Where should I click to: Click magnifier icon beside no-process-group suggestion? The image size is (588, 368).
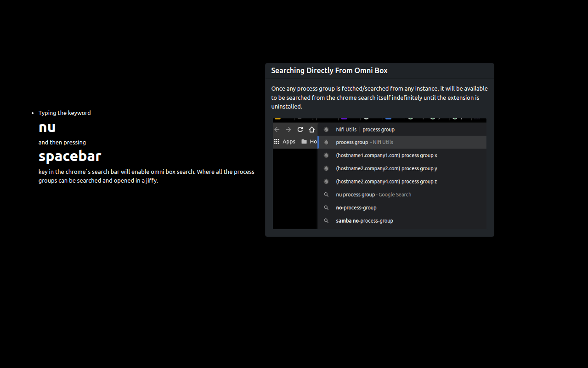click(326, 207)
